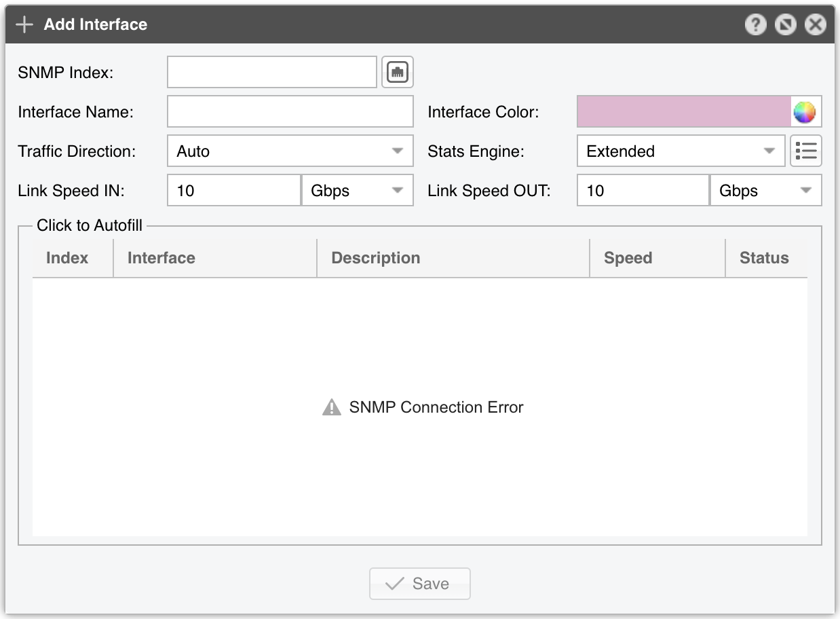Viewport: 840px width, 619px height.
Task: Open the Link Speed OUT unit dropdown
Action: click(x=766, y=190)
